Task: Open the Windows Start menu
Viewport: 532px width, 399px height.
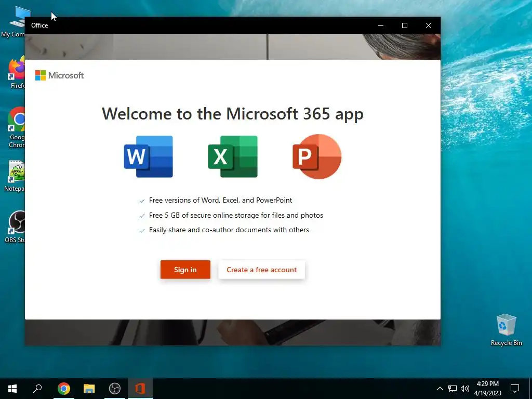Action: (x=12, y=389)
